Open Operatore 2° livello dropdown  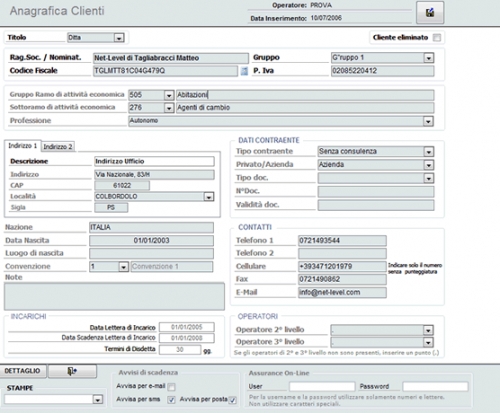coord(428,330)
